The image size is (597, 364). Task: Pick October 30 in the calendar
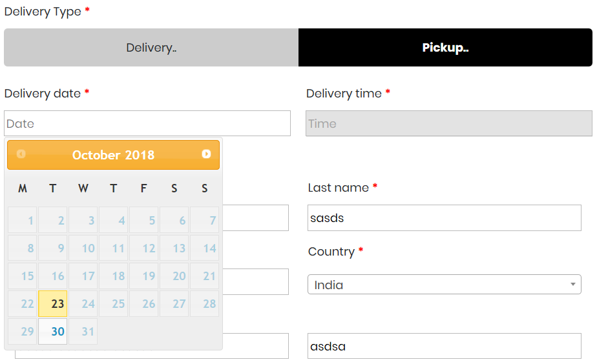(53, 332)
